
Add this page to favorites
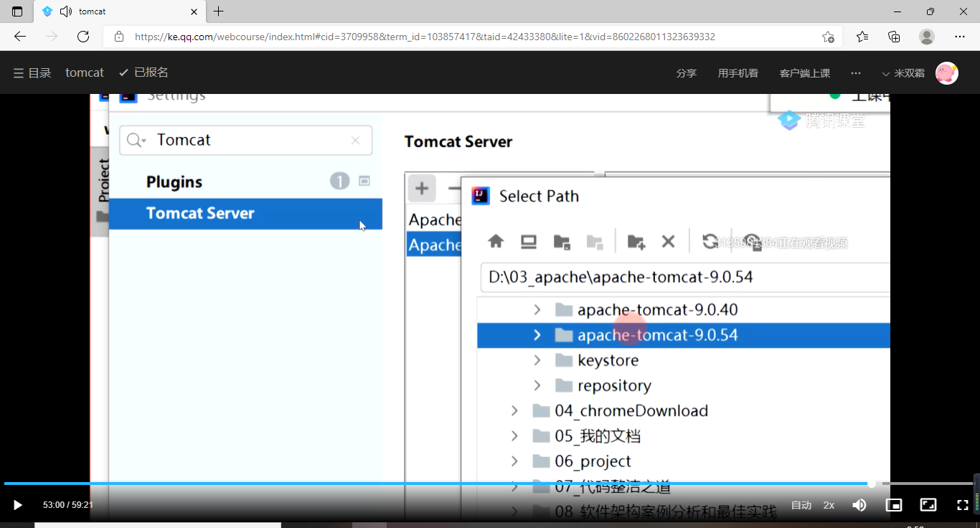tap(828, 37)
